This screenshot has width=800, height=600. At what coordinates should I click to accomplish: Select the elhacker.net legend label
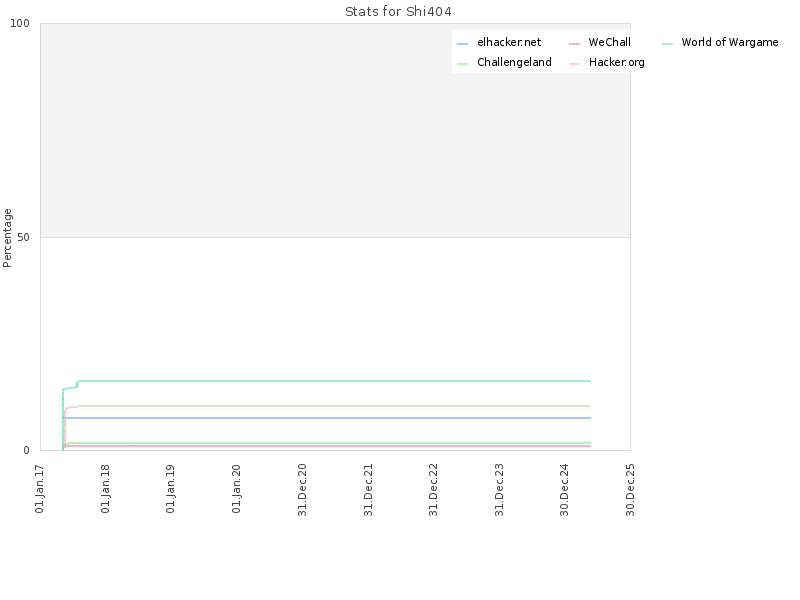coord(509,42)
